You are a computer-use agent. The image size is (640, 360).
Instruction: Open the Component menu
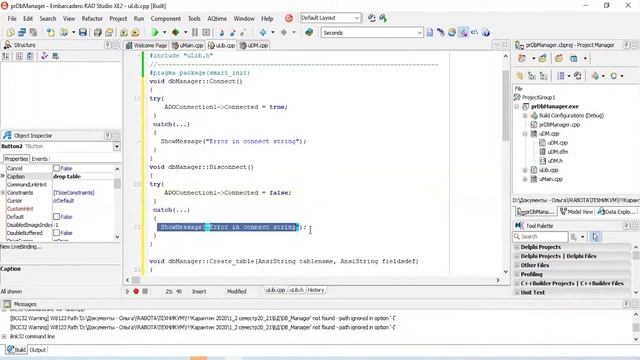coord(165,19)
